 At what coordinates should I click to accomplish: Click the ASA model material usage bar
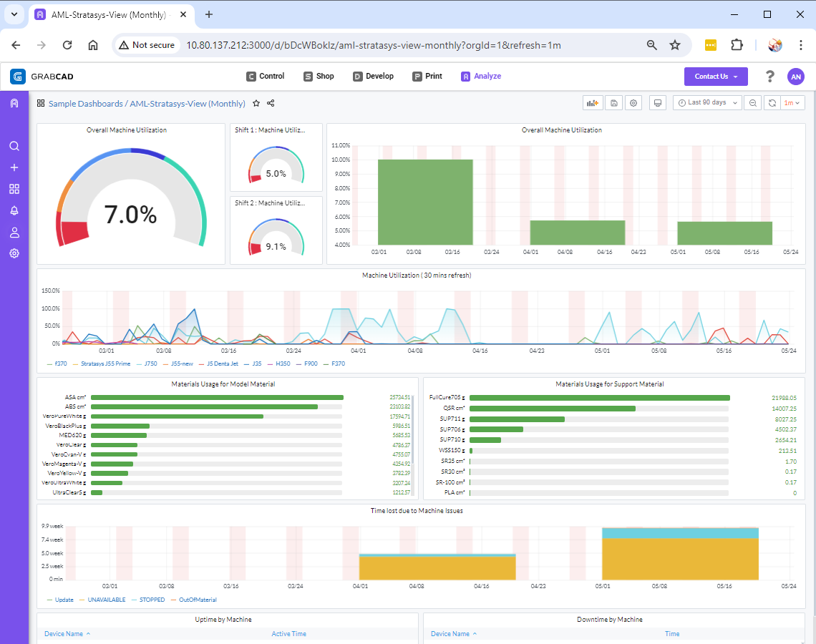217,397
